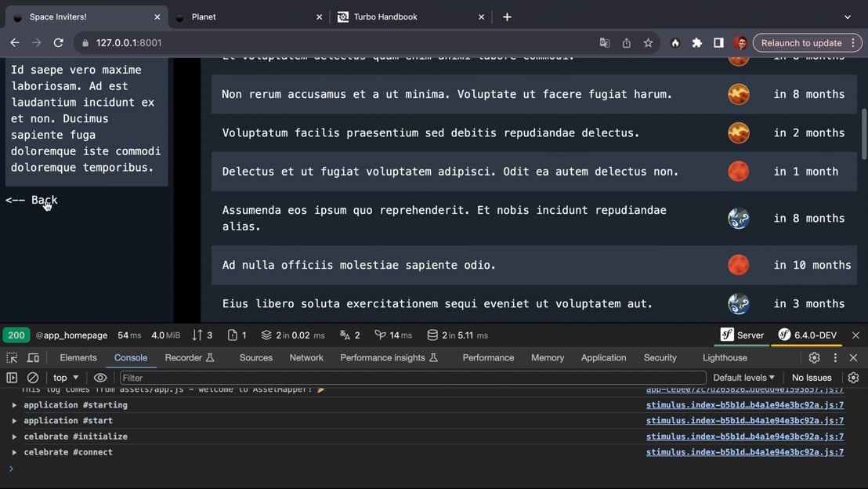This screenshot has height=489, width=868.
Task: Open the Default levels dropdown
Action: pyautogui.click(x=743, y=378)
